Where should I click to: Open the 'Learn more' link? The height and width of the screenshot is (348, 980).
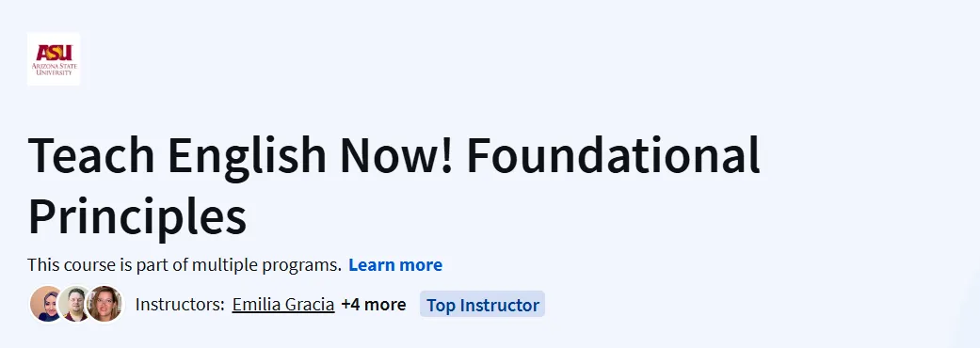(x=395, y=265)
